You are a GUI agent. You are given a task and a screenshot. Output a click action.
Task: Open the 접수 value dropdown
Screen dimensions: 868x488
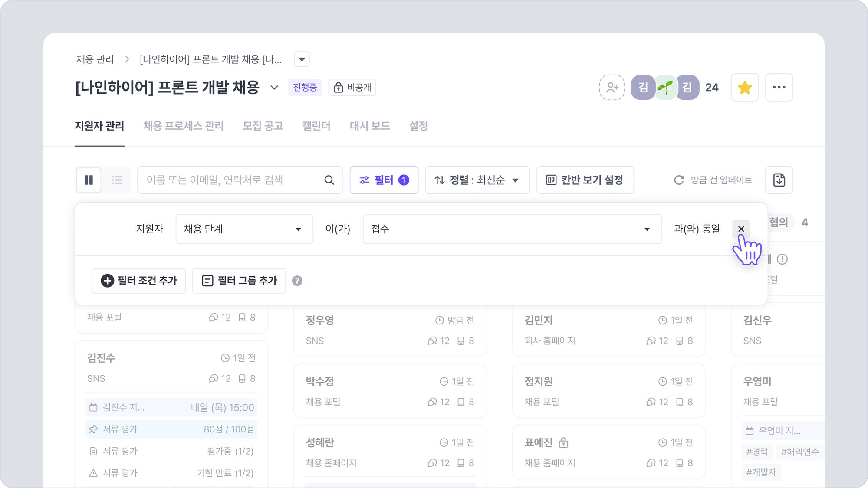coord(512,229)
